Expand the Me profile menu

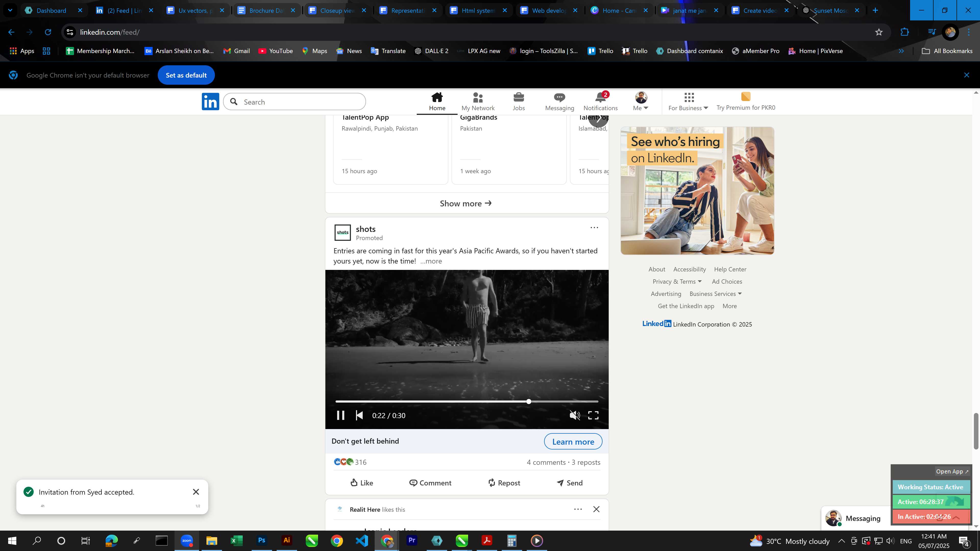click(x=641, y=102)
